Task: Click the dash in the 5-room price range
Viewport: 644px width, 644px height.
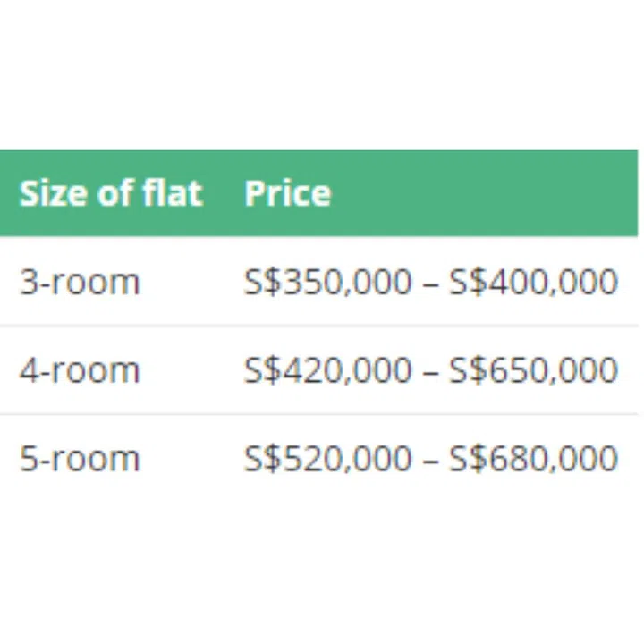Action: 430,459
